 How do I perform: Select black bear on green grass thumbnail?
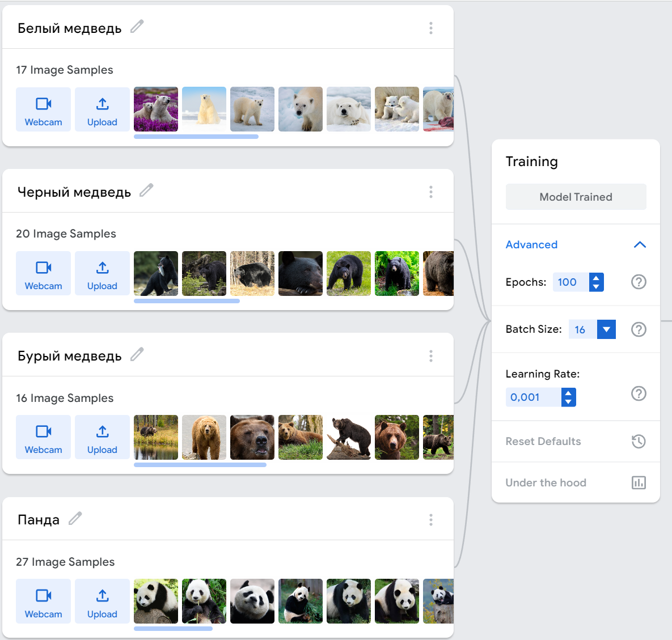(348, 273)
